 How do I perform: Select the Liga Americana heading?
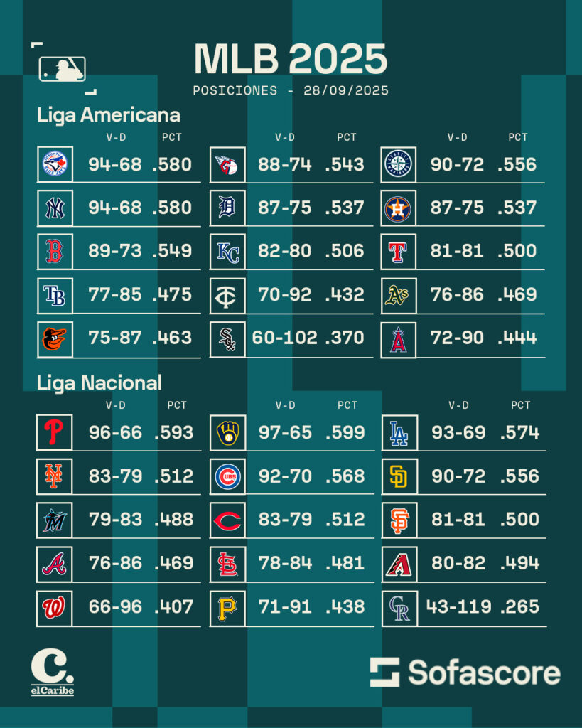pyautogui.click(x=109, y=114)
